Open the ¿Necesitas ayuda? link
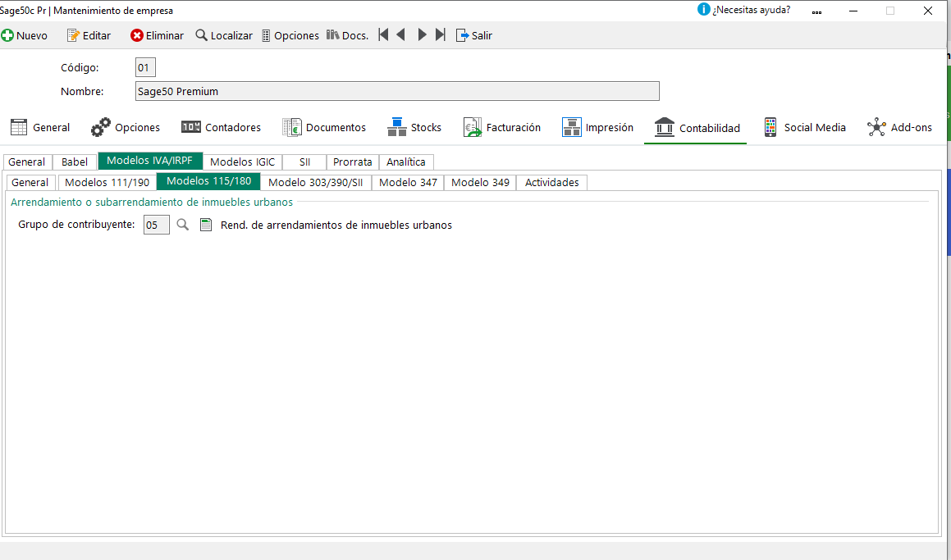Viewport: 951px width, 560px height. (752, 11)
